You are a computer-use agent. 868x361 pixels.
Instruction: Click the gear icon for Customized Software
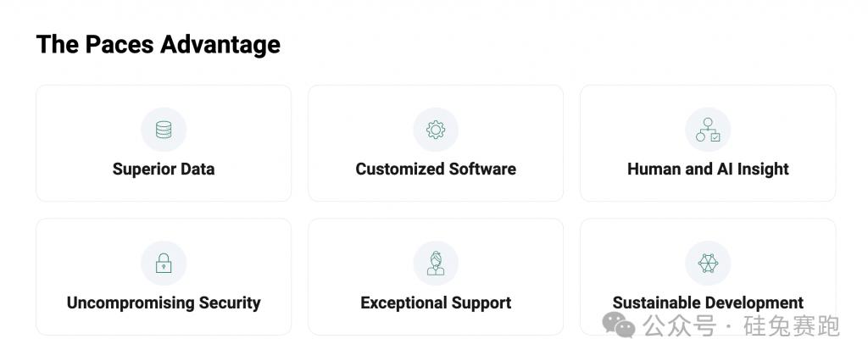[x=436, y=130]
